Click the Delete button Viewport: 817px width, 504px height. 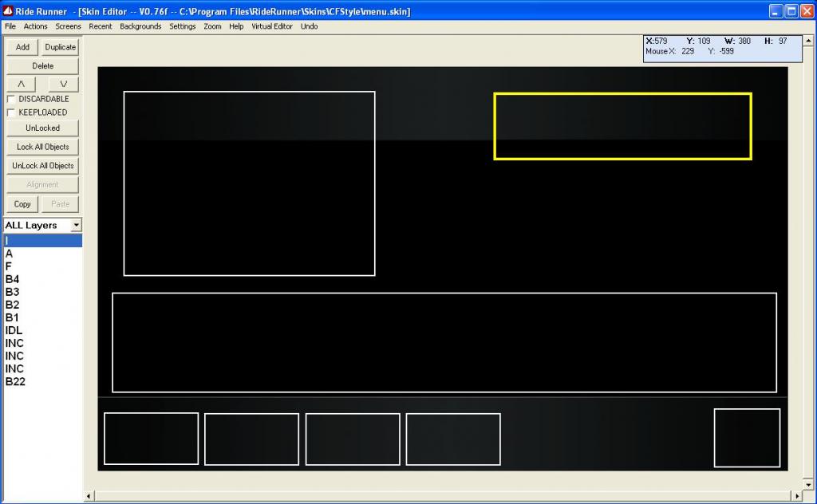point(43,66)
